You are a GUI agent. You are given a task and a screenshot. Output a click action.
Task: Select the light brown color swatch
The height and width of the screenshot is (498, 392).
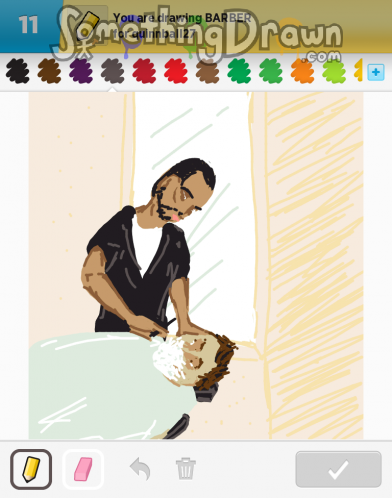point(208,71)
